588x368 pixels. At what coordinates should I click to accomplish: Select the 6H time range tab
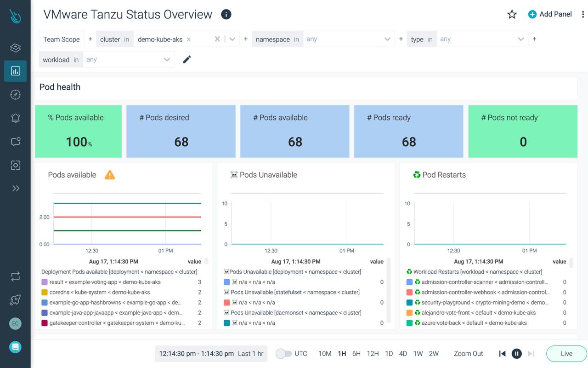click(x=356, y=353)
